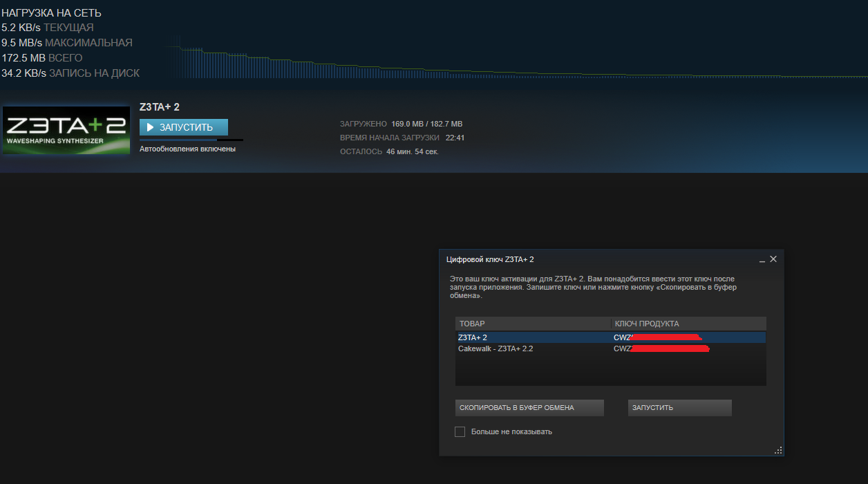
Task: Minimize the Цифровой ключ Z3TA+ 2 dialog
Action: click(x=762, y=259)
